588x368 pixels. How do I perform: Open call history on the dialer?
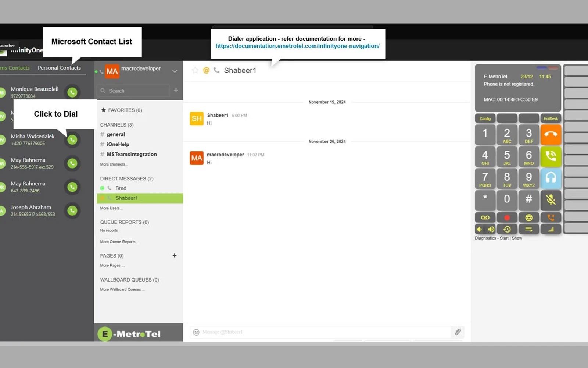pos(507,229)
